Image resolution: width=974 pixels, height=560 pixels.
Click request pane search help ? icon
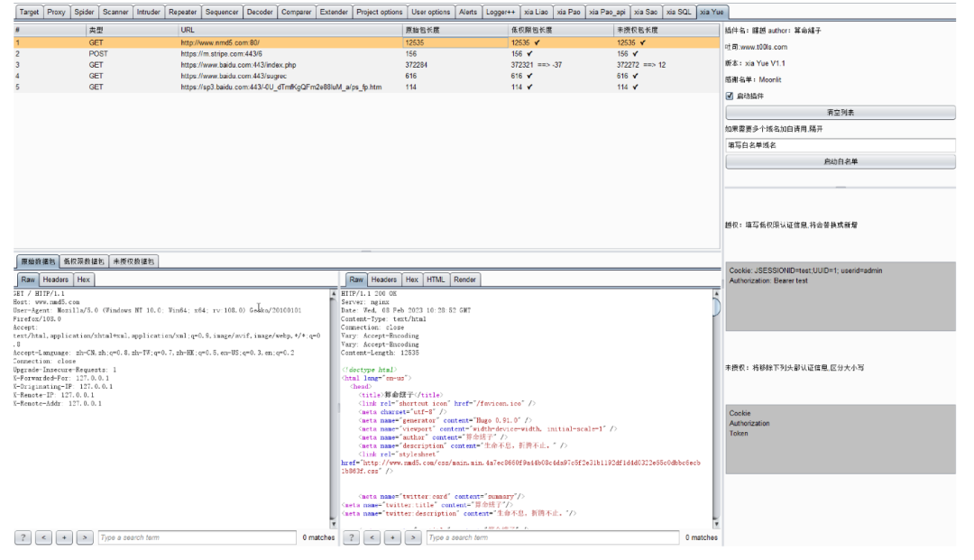pos(23,537)
